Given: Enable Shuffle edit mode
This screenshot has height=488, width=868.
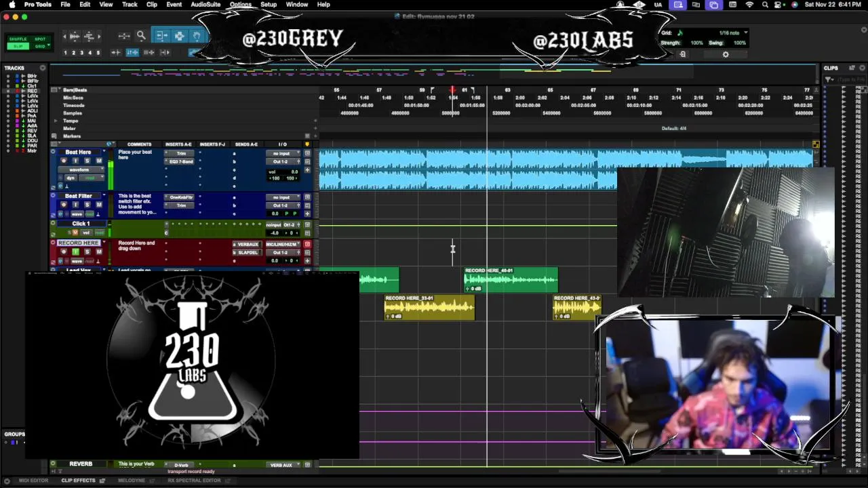Looking at the screenshot, I should click(x=18, y=39).
